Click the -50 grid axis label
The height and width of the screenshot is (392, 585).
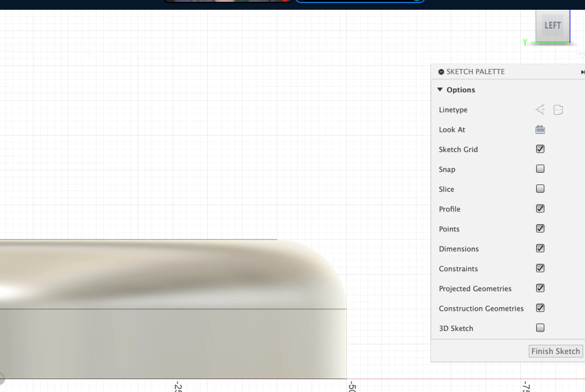(352, 387)
